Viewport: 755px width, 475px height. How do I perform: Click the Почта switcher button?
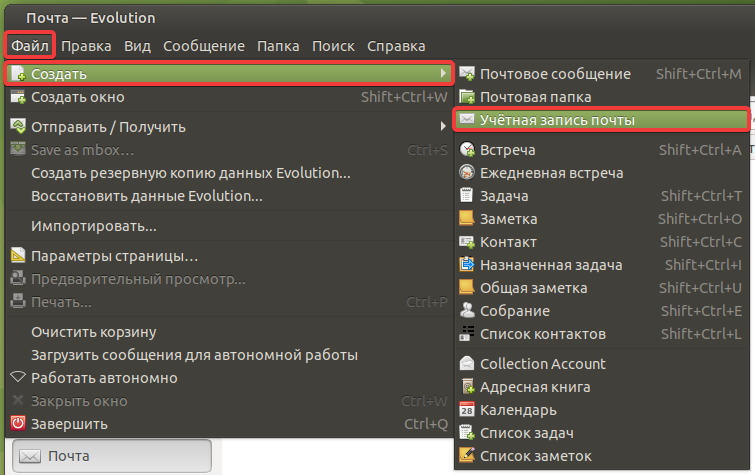110,456
